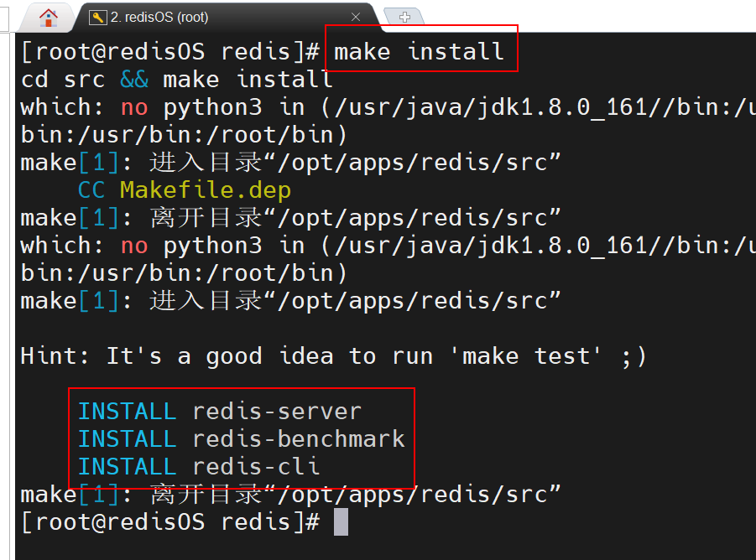Click the first '离开目录' make line
Screen dimensions: 756x560
290,218
